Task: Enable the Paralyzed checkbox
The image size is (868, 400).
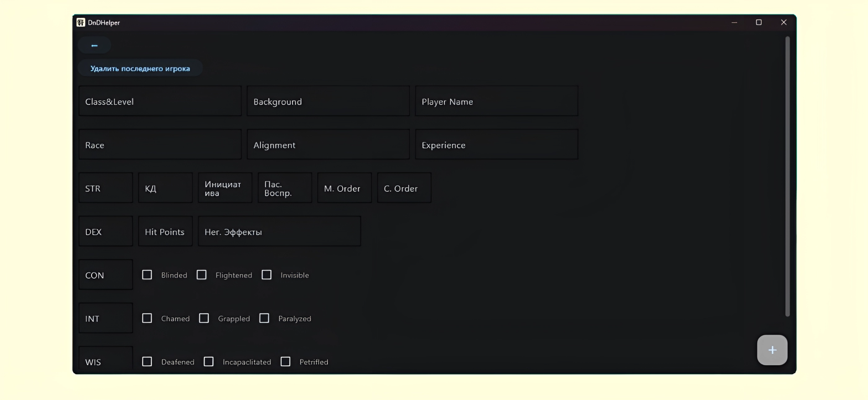Action: (264, 318)
